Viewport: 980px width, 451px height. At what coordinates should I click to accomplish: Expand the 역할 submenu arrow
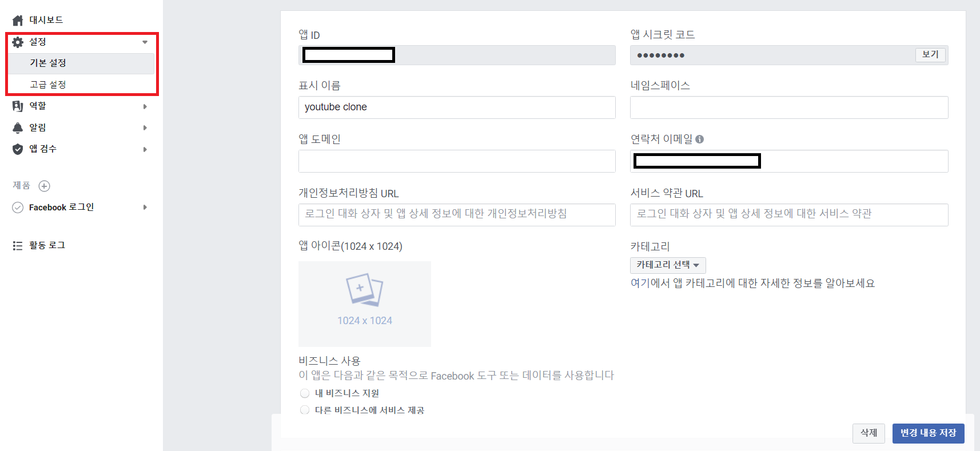coord(145,106)
